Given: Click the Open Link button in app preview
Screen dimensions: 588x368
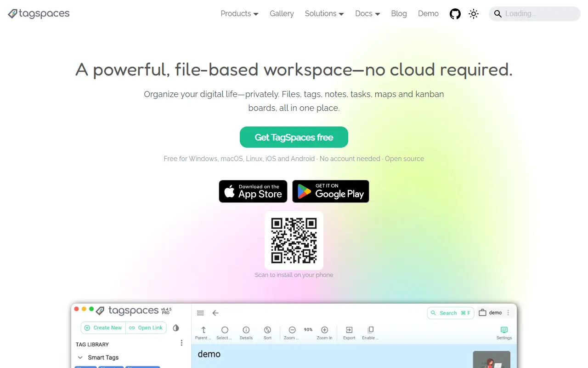Looking at the screenshot, I should coord(146,328).
